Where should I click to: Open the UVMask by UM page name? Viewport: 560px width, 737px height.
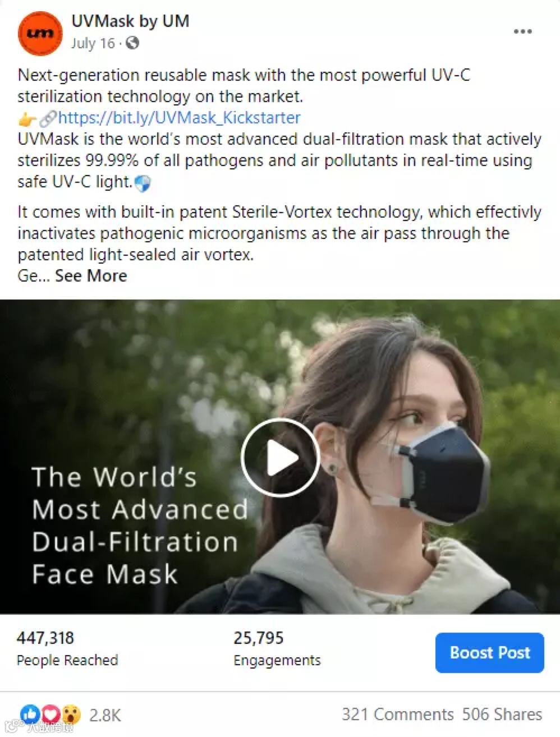click(x=130, y=21)
